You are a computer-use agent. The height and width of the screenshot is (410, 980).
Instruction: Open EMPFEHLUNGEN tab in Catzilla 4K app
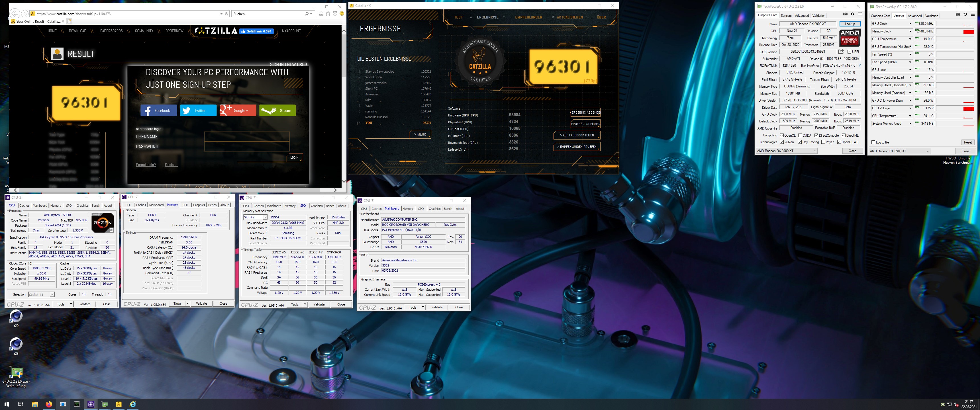tap(528, 17)
